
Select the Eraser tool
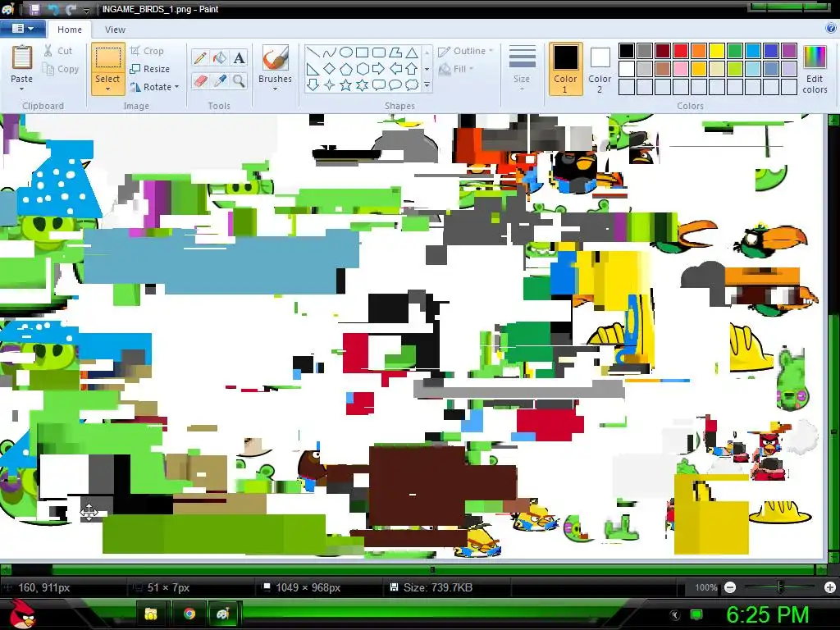(200, 81)
